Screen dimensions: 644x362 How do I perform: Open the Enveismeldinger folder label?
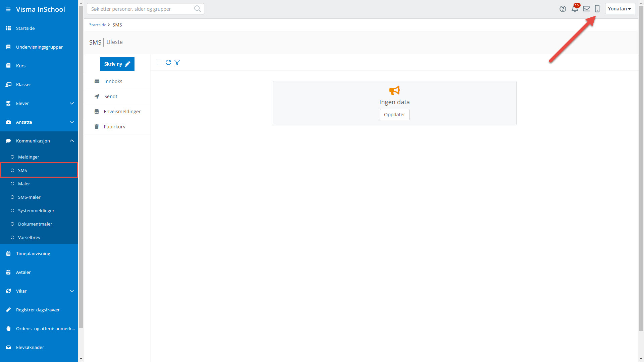point(122,112)
